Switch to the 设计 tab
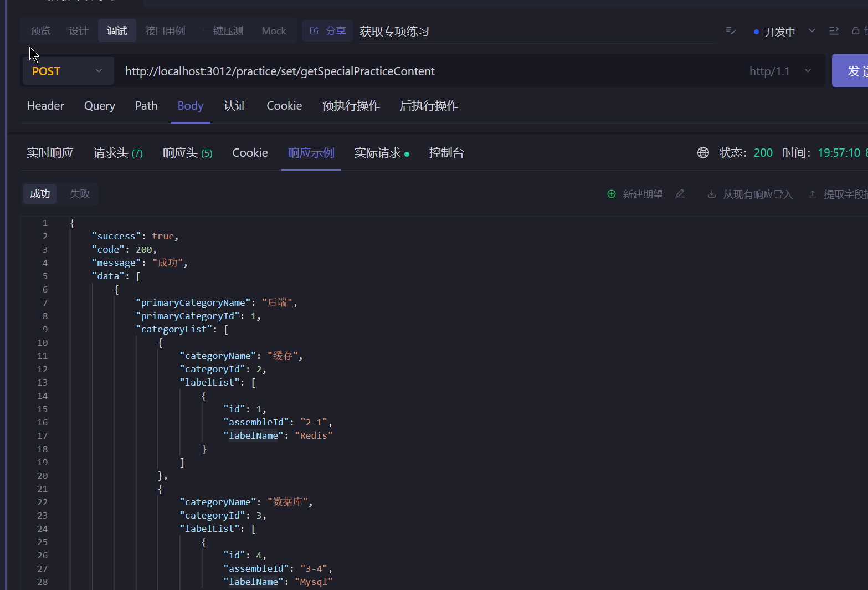Image resolution: width=868 pixels, height=590 pixels. [x=79, y=31]
